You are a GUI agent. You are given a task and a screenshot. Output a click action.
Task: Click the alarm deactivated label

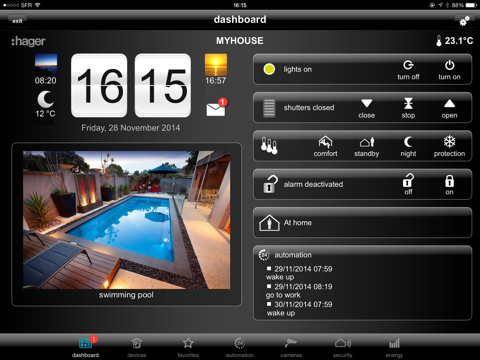point(313,184)
